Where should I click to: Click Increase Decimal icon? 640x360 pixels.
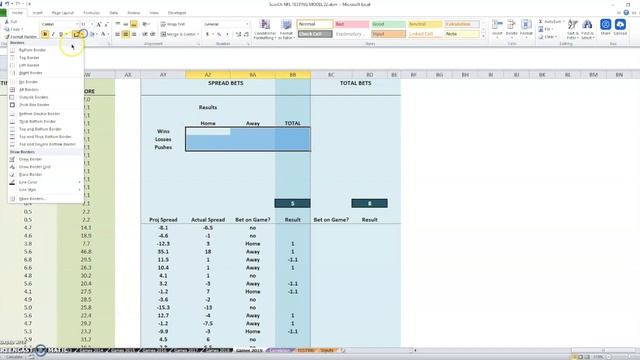click(238, 34)
